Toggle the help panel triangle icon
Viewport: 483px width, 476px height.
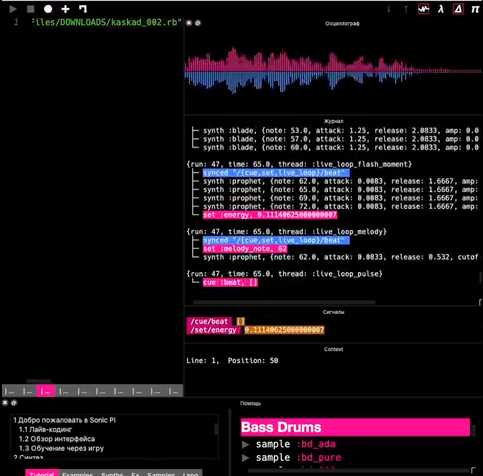coord(458,9)
